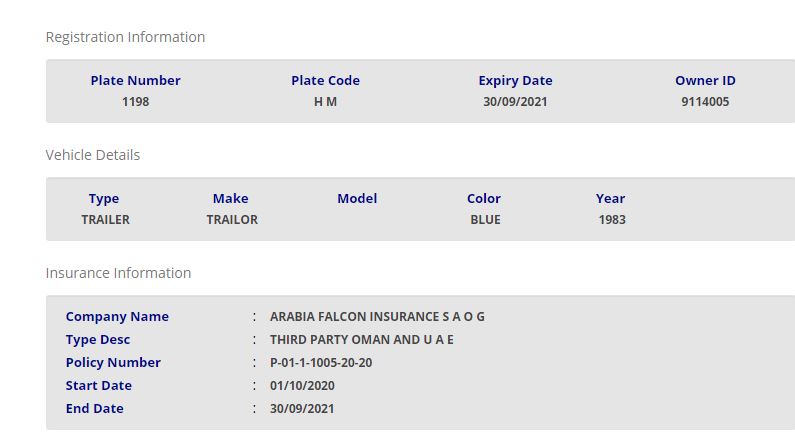Click the End Date label
Viewport: 795px width, 442px height.
click(95, 408)
